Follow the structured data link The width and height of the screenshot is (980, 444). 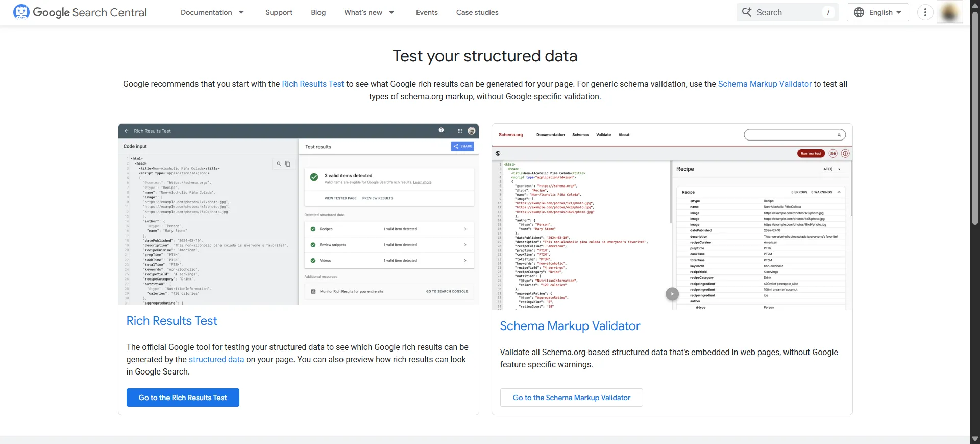click(x=216, y=359)
